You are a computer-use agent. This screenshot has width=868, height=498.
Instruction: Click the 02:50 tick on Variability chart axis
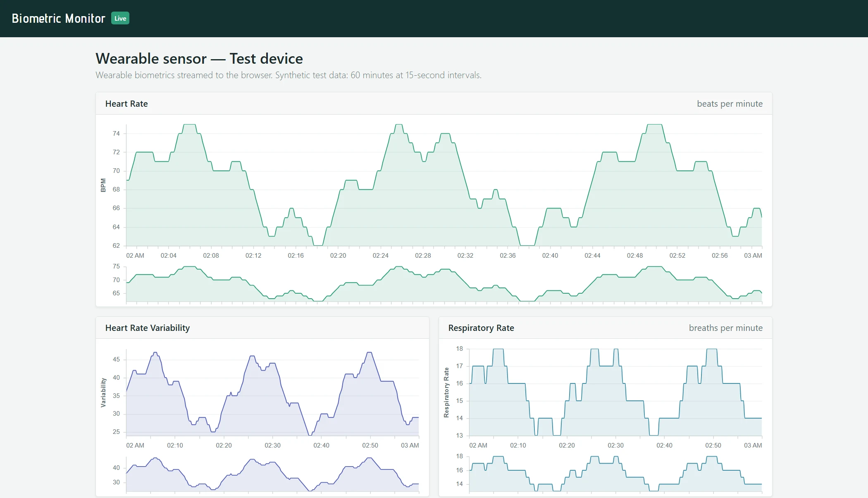tap(370, 445)
